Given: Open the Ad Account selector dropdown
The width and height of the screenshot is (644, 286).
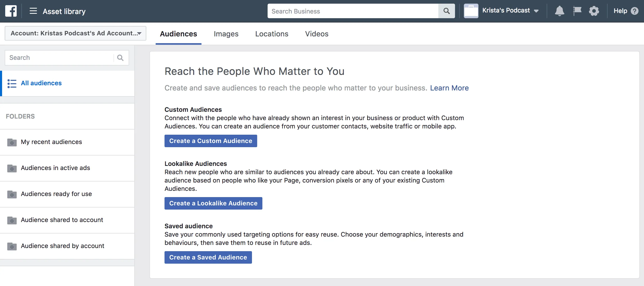Looking at the screenshot, I should click(x=75, y=33).
